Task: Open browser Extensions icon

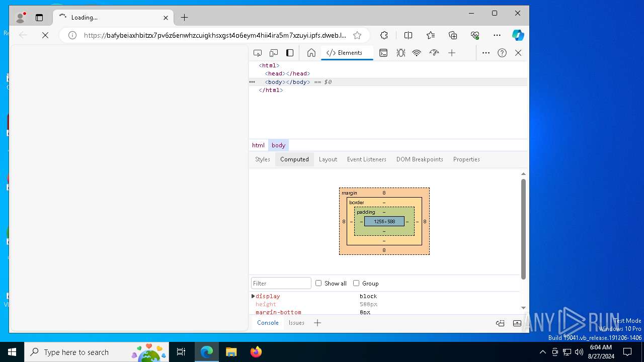Action: (384, 35)
